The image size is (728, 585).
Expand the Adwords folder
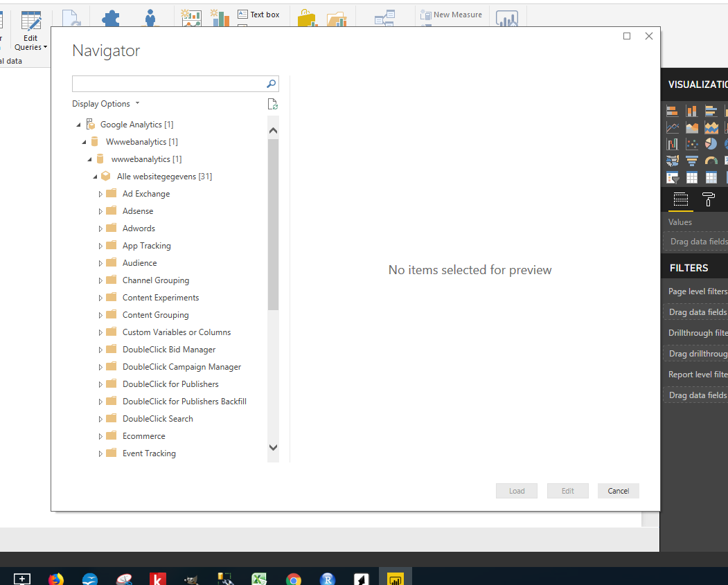tap(100, 228)
